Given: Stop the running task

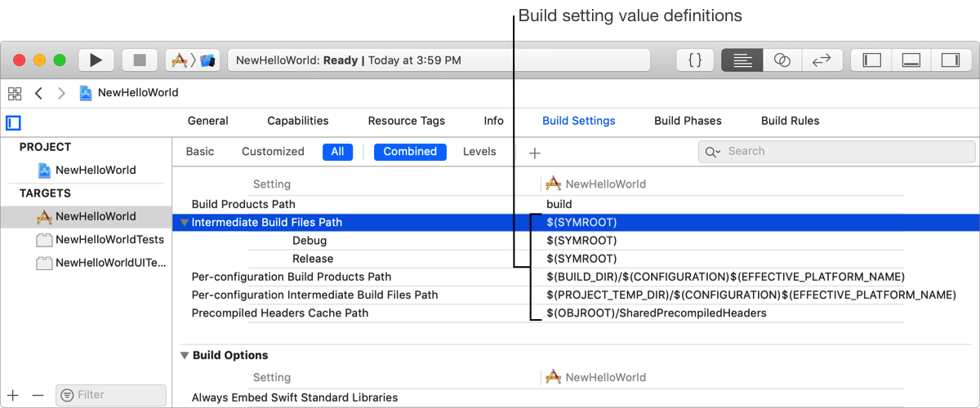Looking at the screenshot, I should coord(140,60).
